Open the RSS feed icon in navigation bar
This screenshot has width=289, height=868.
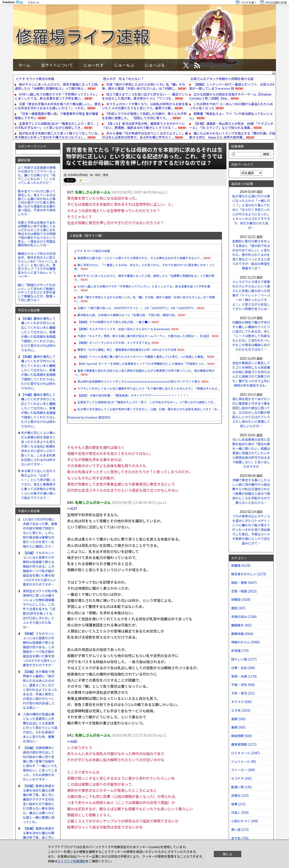(x=197, y=65)
